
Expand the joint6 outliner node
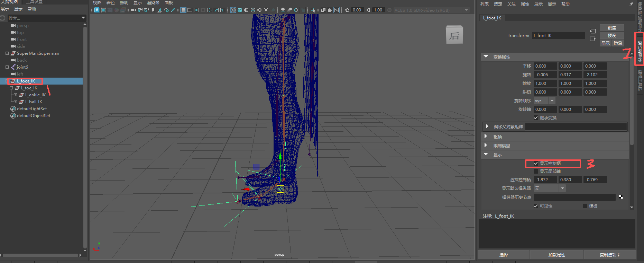pos(7,67)
